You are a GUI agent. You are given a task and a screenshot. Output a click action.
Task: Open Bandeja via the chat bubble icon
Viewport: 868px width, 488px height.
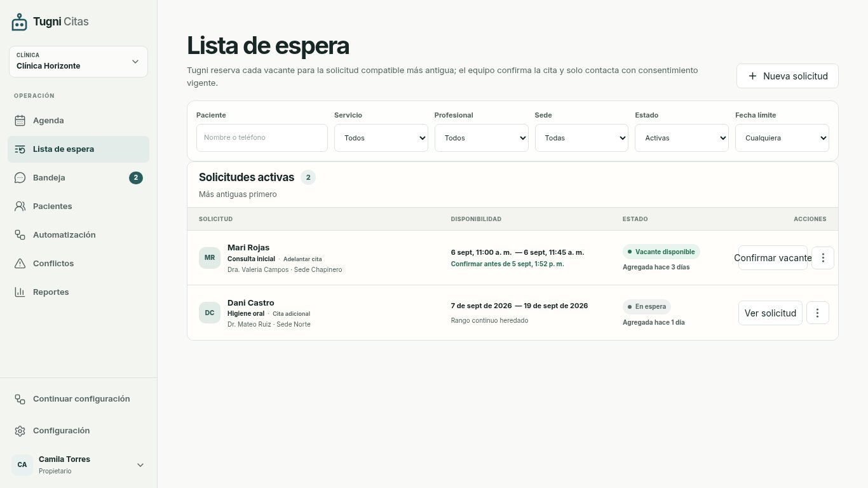(x=20, y=178)
